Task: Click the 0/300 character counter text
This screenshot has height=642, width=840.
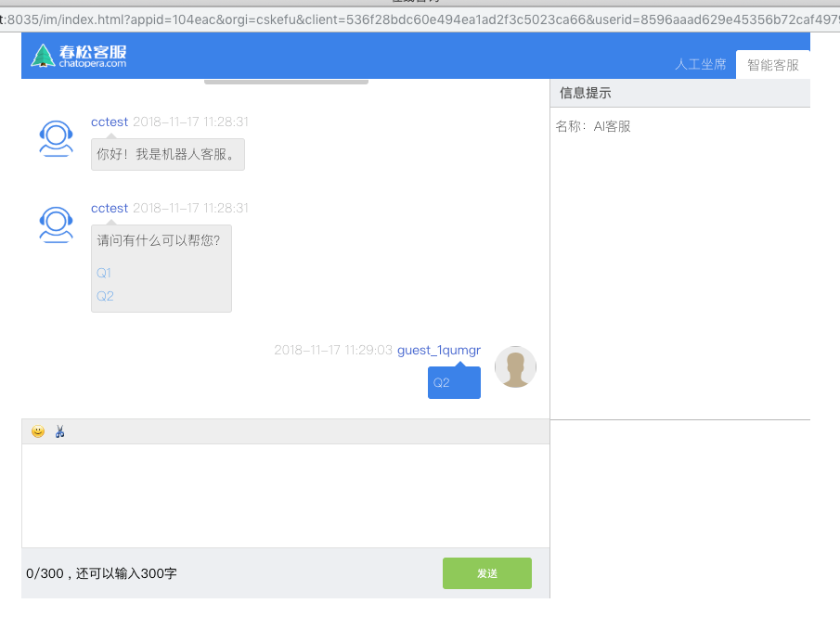Action: [101, 573]
